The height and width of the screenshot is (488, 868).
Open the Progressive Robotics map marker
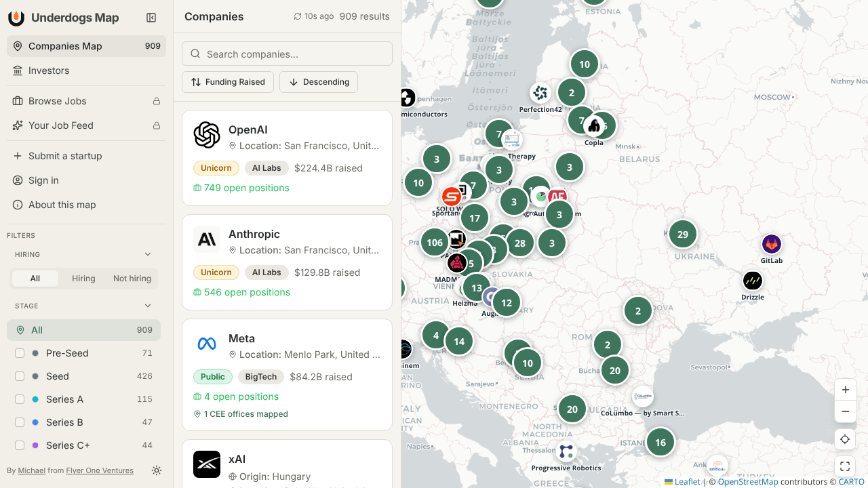(566, 451)
